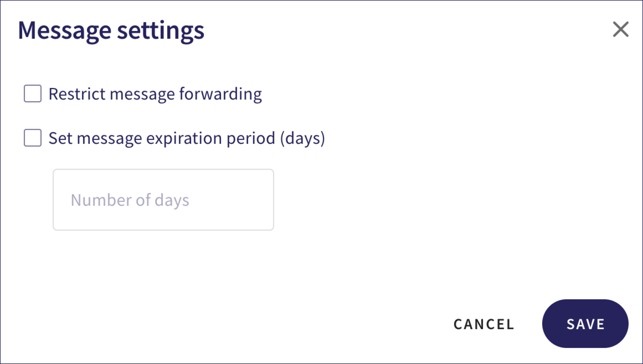Click Cancel to discard changes
Screen dimensions: 643x364
click(483, 324)
